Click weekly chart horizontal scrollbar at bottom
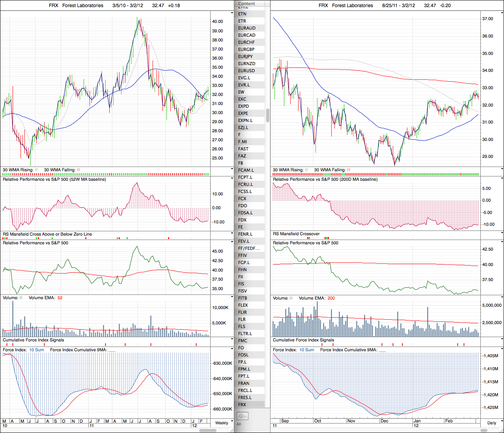This screenshot has height=433, width=504. (207, 430)
